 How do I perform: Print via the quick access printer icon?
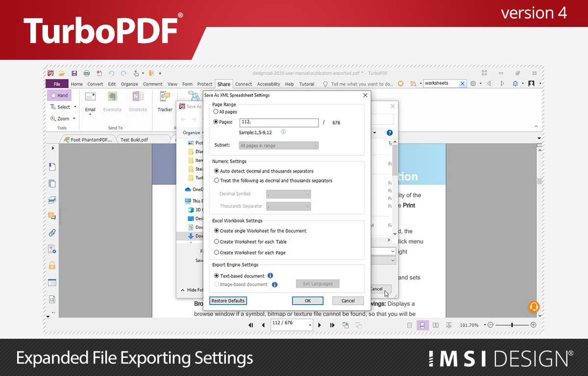pos(87,73)
